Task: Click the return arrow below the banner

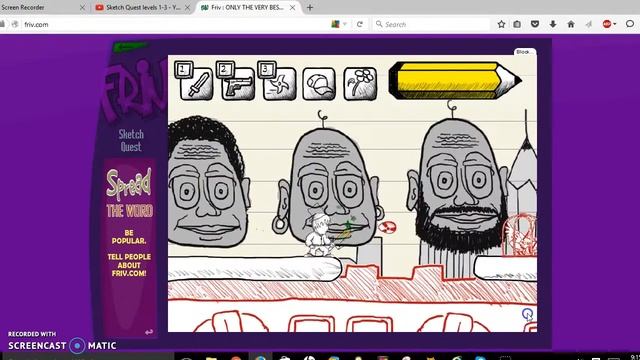Action: point(149,332)
